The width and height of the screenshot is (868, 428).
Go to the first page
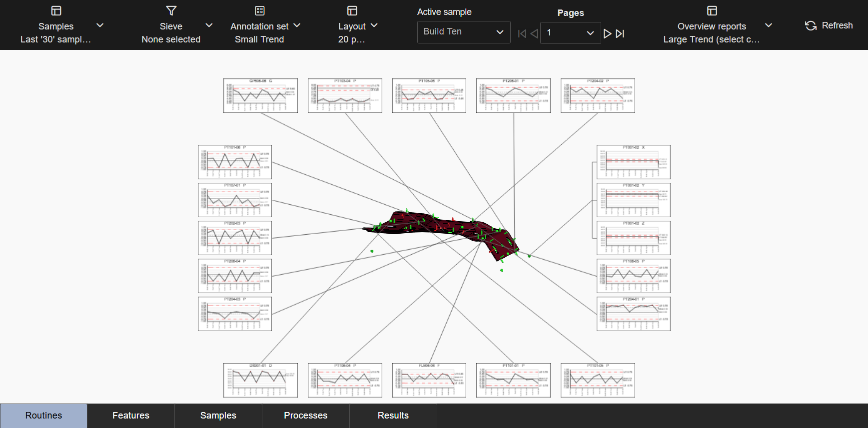pos(522,33)
